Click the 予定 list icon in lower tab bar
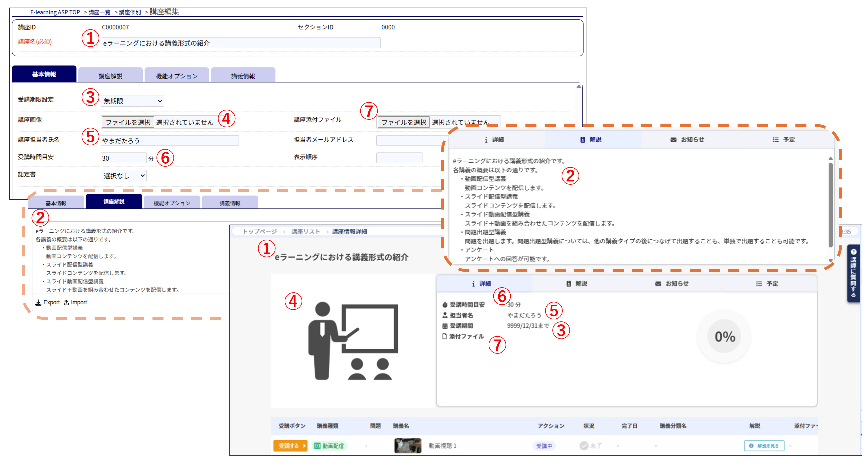 [759, 284]
